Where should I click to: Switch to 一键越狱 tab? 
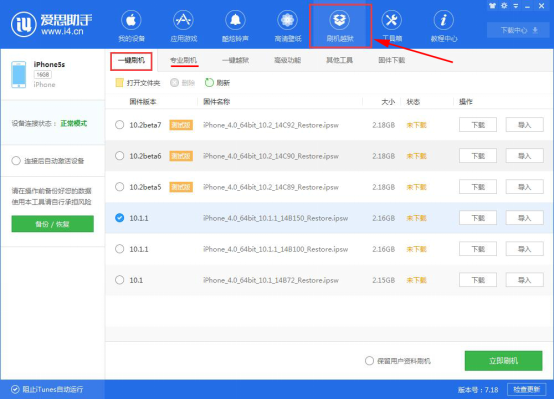tap(235, 60)
